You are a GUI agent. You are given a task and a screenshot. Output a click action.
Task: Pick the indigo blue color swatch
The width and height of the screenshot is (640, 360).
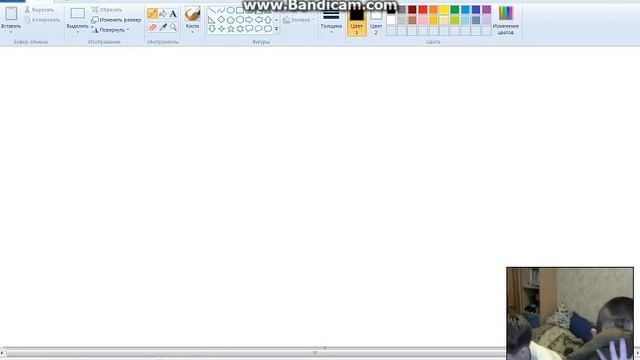476,10
